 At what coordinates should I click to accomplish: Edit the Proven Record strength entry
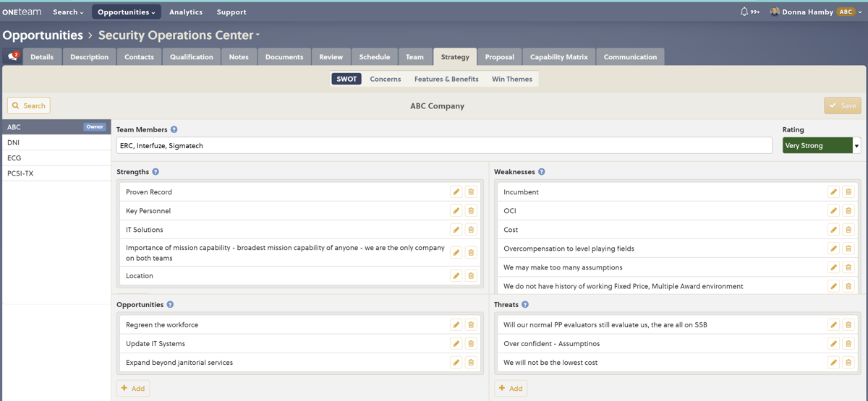(x=456, y=192)
